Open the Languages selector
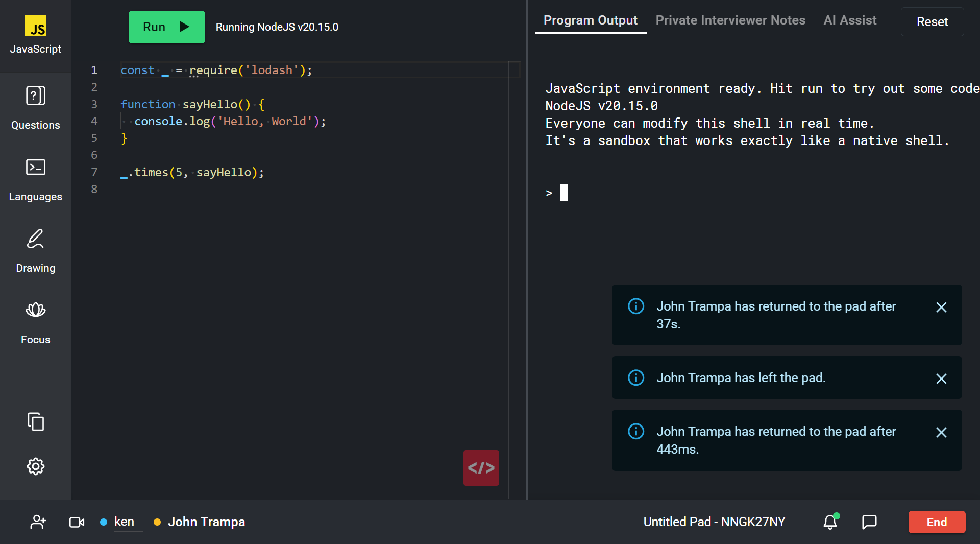980x544 pixels. point(35,179)
